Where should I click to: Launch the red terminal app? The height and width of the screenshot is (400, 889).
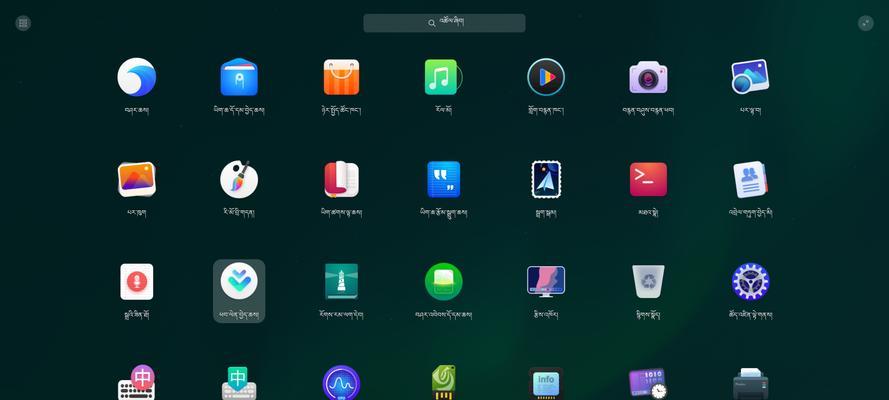click(648, 180)
